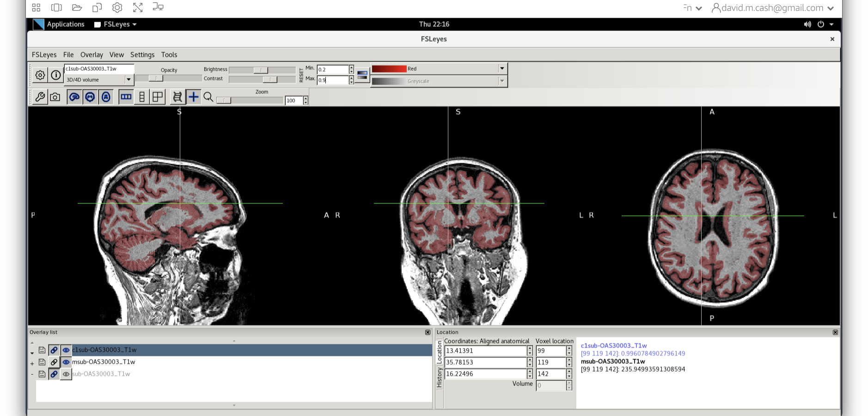Click X coordinate field 13.41391
This screenshot has width=868, height=416.
(x=485, y=351)
